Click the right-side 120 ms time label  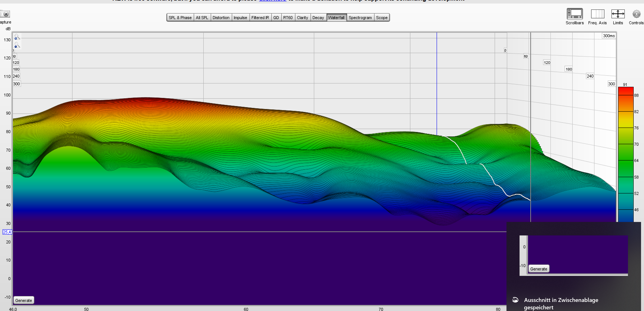pos(547,62)
